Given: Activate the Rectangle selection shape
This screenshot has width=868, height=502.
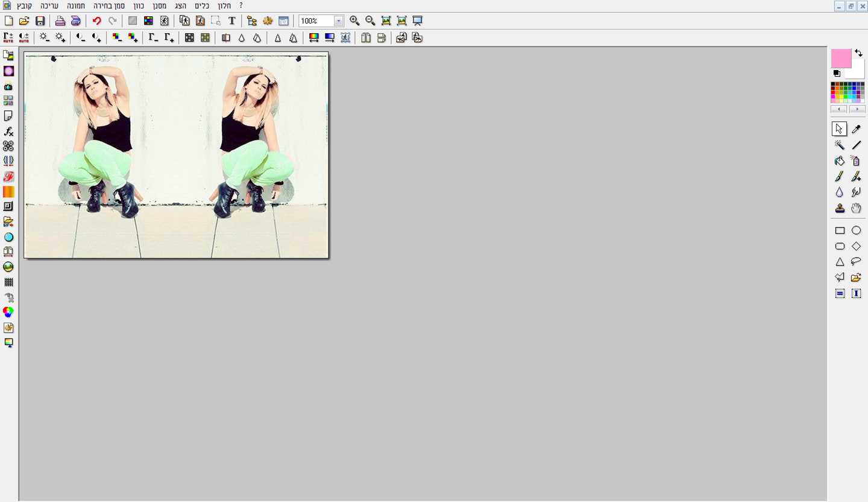Looking at the screenshot, I should click(839, 230).
